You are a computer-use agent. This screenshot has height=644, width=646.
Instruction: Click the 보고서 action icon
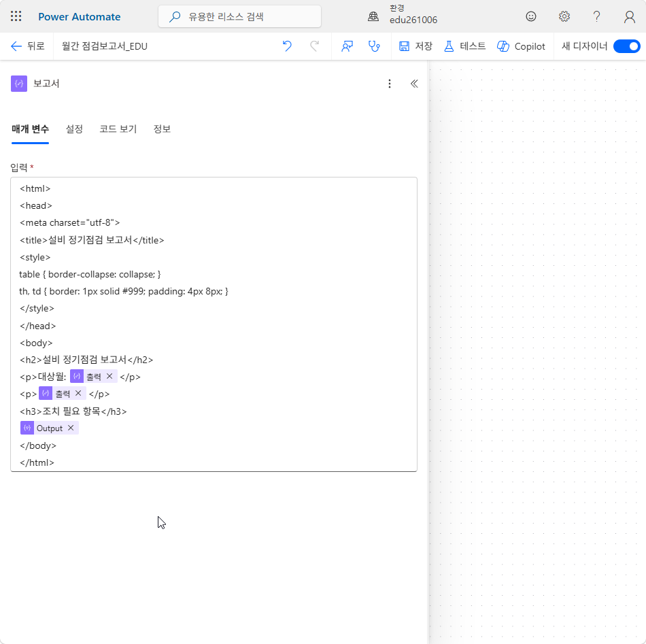[19, 84]
